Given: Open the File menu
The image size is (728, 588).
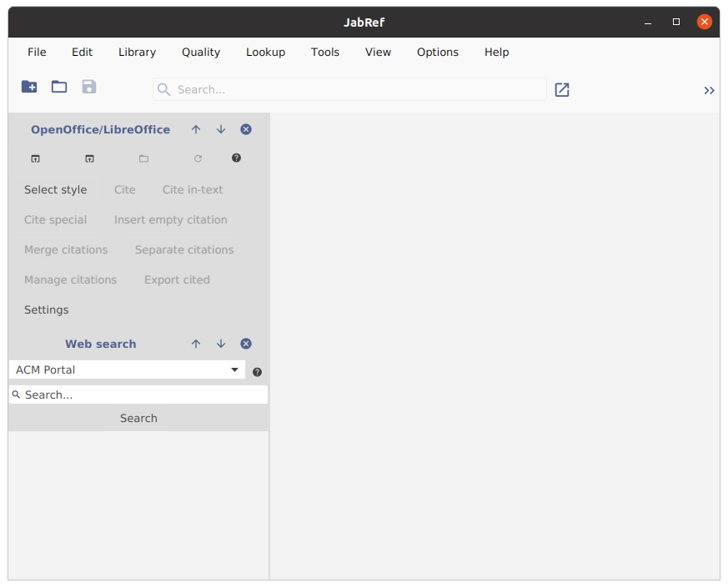Looking at the screenshot, I should 37,52.
